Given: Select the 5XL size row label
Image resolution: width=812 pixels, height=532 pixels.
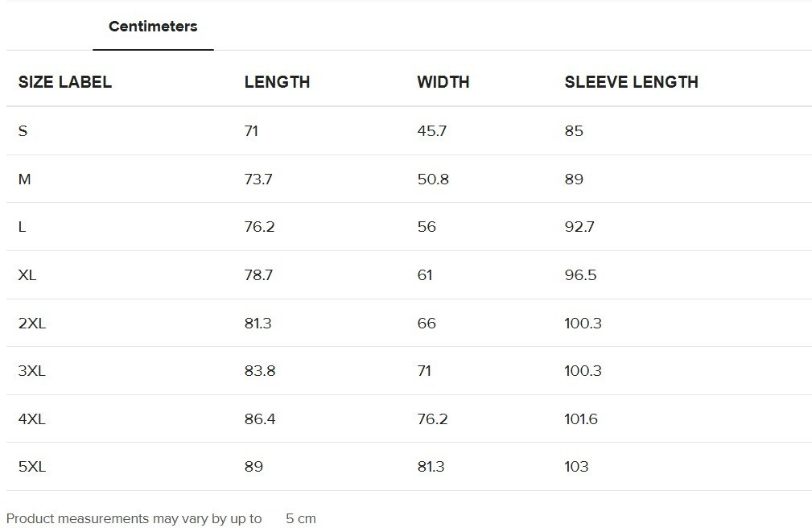Looking at the screenshot, I should [x=31, y=467].
